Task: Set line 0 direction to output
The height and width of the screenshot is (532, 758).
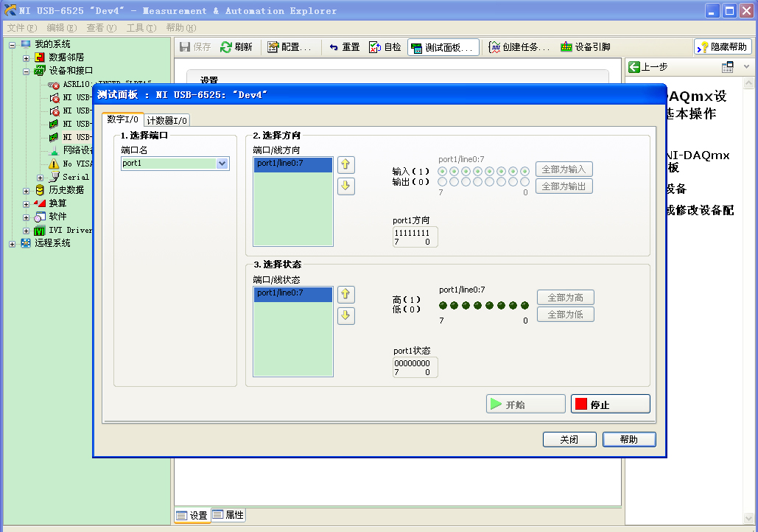Action: tap(525, 182)
